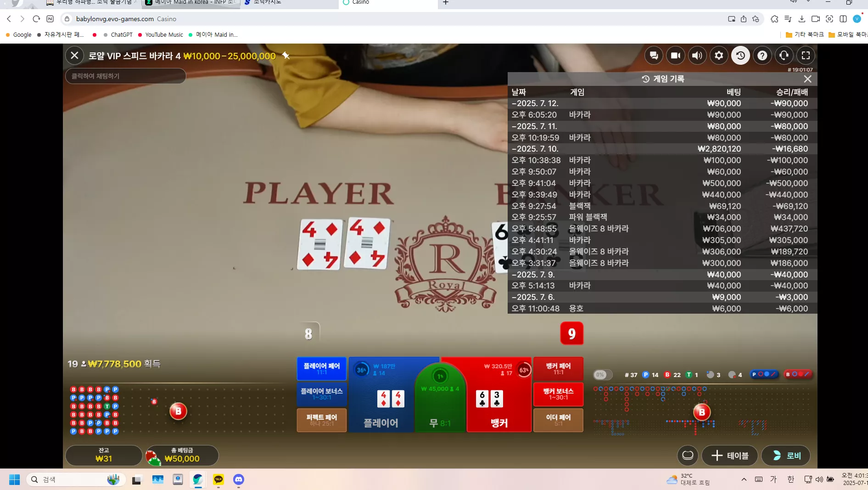Open the live chat icon in game toolbar
Screen dimensions: 868x490
654,56
